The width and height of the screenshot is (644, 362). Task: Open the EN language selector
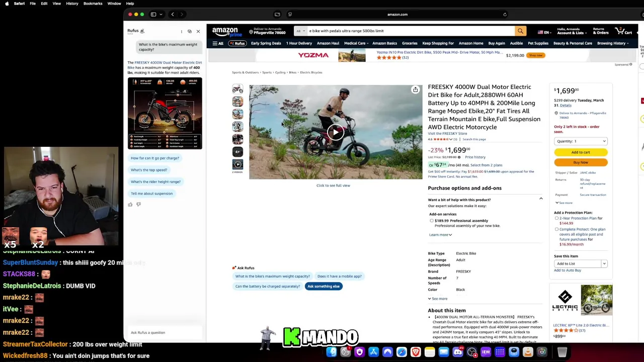pos(544,33)
